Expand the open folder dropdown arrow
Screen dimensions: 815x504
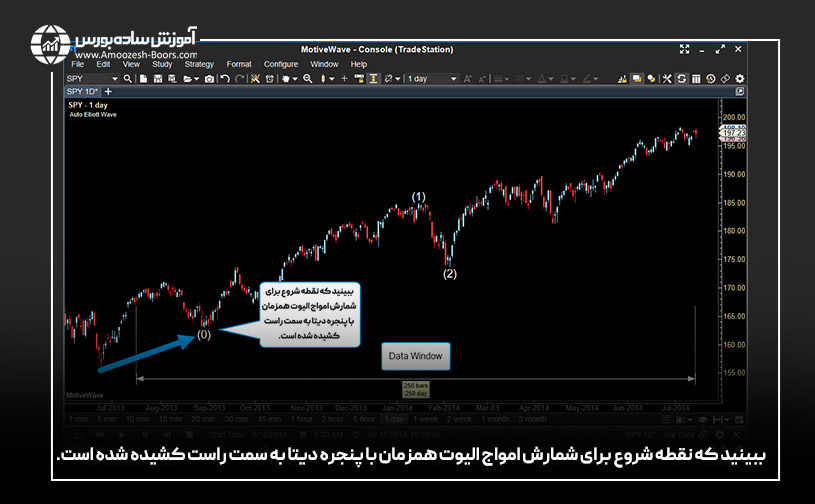point(196,79)
